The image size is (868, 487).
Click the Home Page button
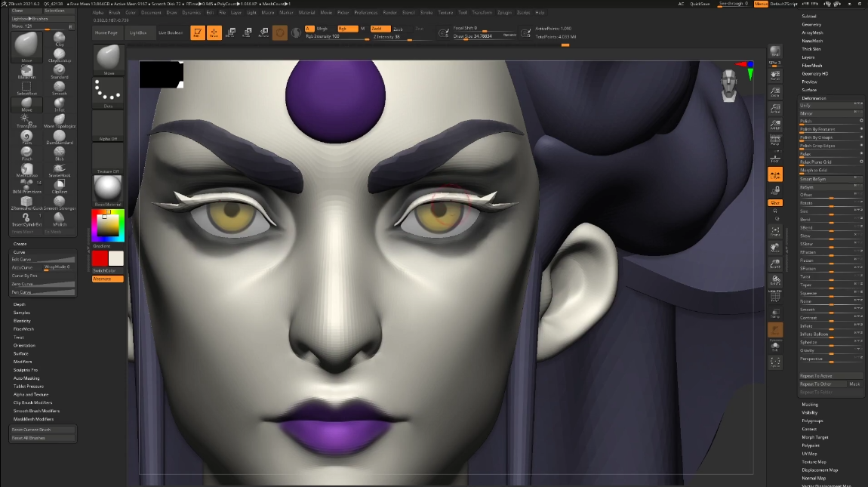106,32
